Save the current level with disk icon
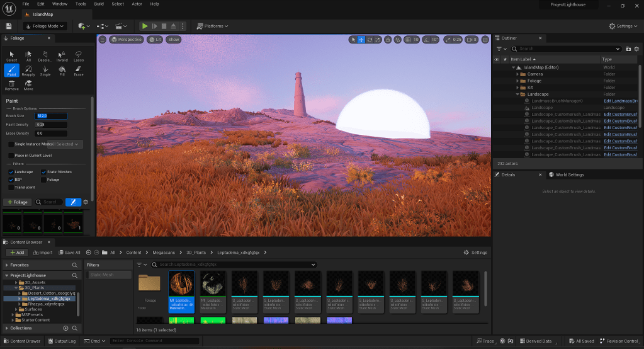Screen dimensions: 644x349 click(x=9, y=26)
